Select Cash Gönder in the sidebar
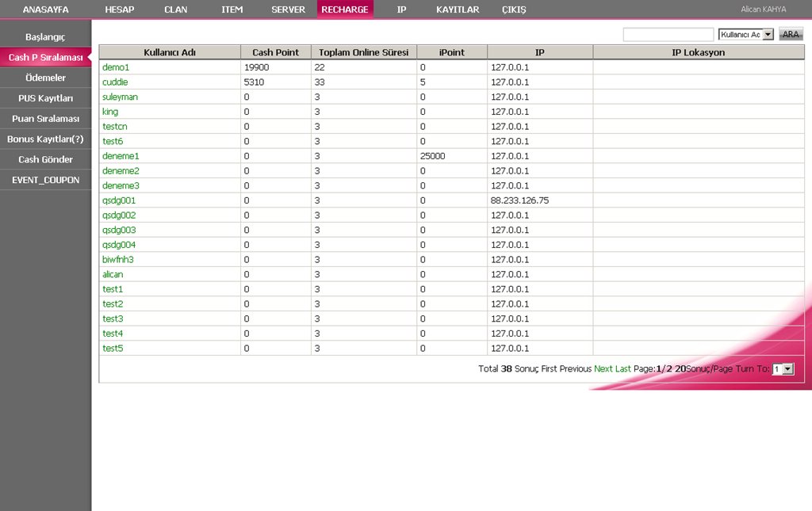 (45, 159)
